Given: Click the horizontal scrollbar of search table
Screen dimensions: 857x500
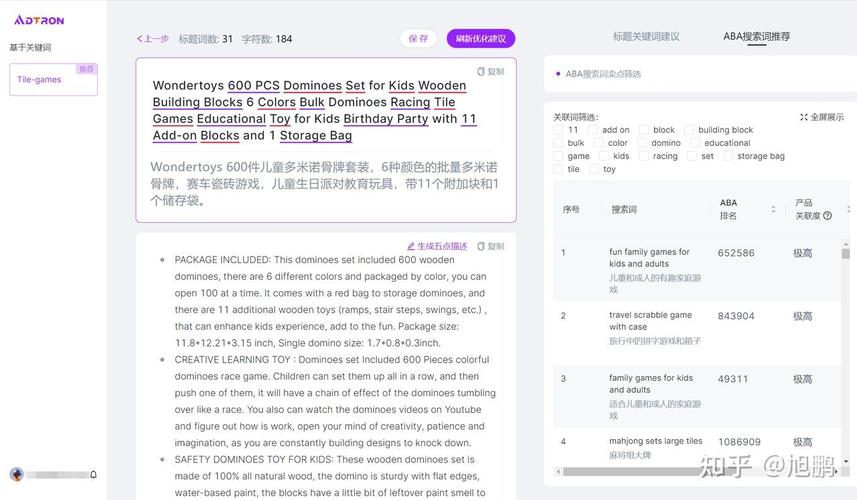Looking at the screenshot, I should (697, 471).
